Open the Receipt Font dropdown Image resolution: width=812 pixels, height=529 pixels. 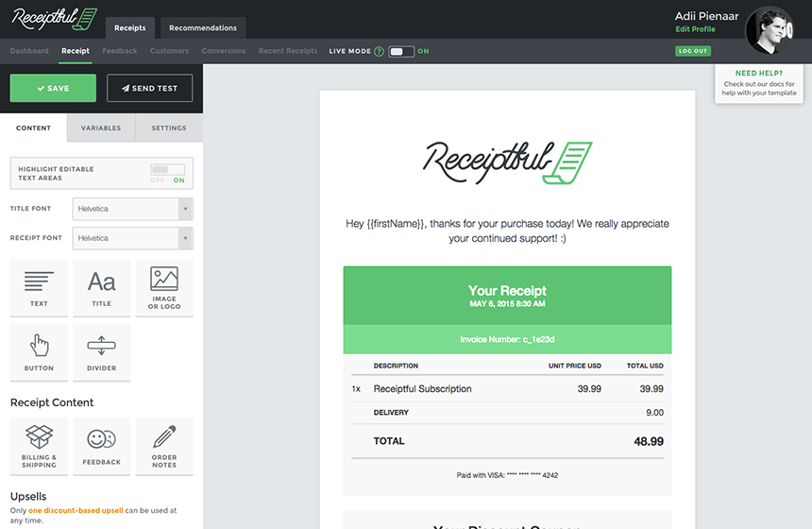click(x=132, y=238)
